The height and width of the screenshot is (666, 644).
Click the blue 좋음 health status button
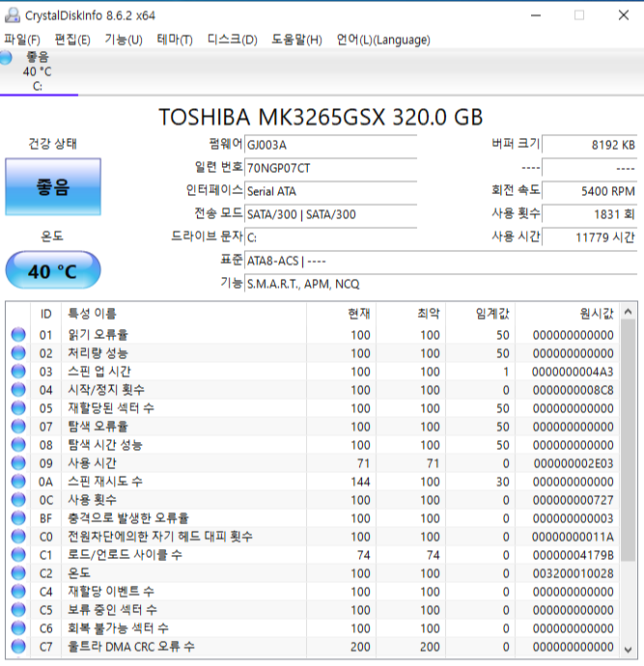pos(53,187)
